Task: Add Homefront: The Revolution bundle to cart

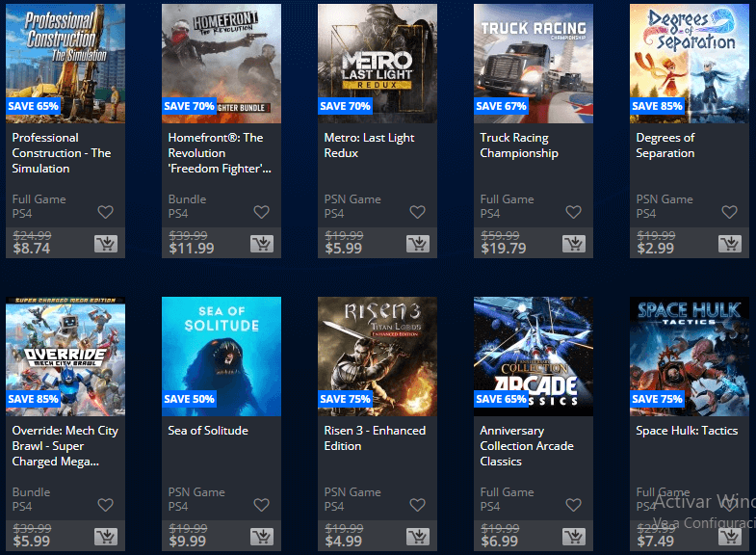Action: pos(262,244)
